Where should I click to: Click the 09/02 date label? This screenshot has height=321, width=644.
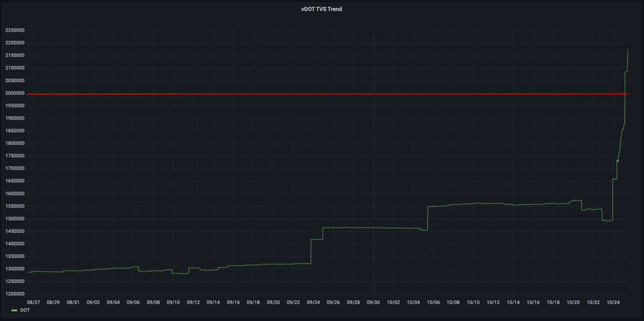coord(93,302)
